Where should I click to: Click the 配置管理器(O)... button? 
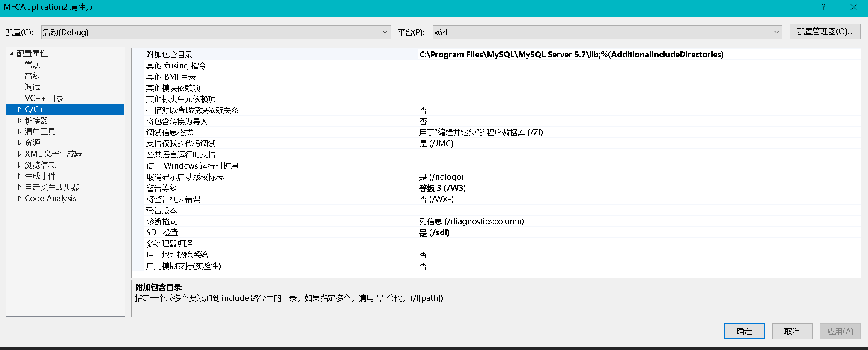pos(825,32)
